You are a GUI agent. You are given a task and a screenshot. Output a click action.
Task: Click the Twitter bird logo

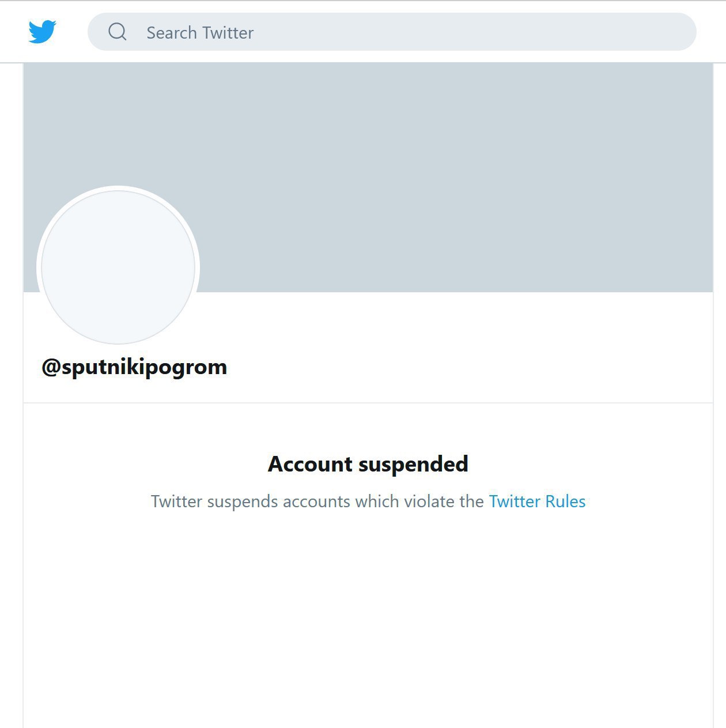pos(43,32)
